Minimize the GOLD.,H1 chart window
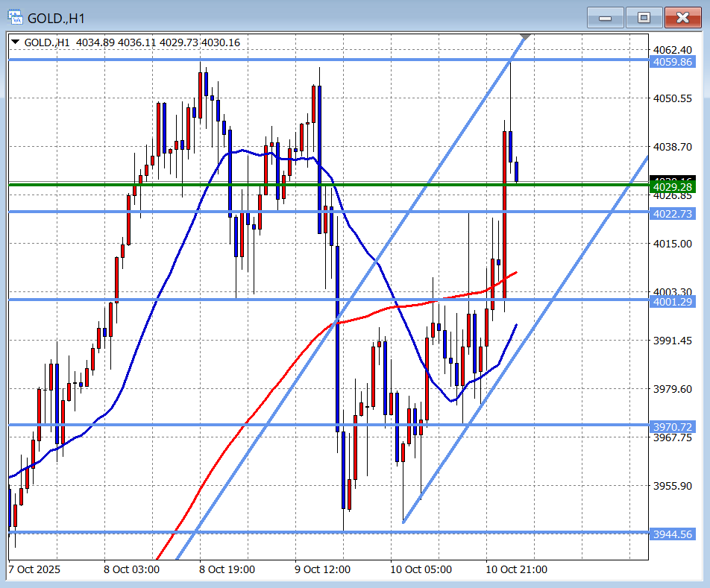 tap(605, 18)
